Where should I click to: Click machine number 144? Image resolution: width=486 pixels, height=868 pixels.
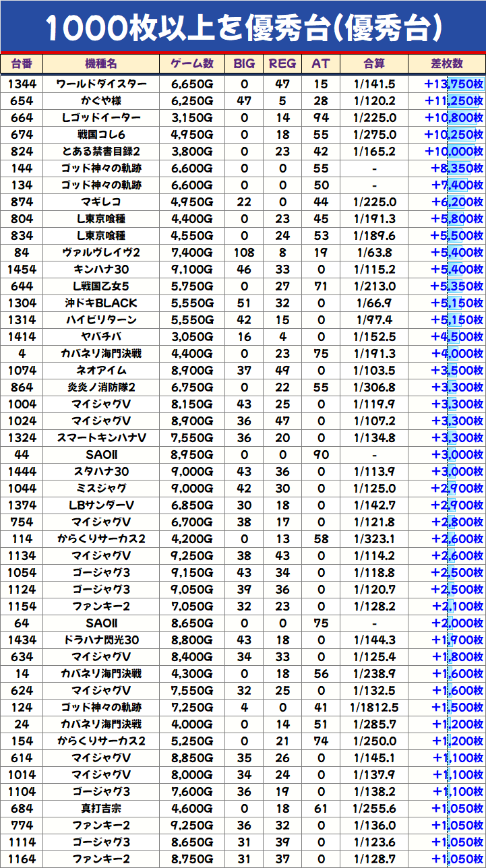click(22, 168)
